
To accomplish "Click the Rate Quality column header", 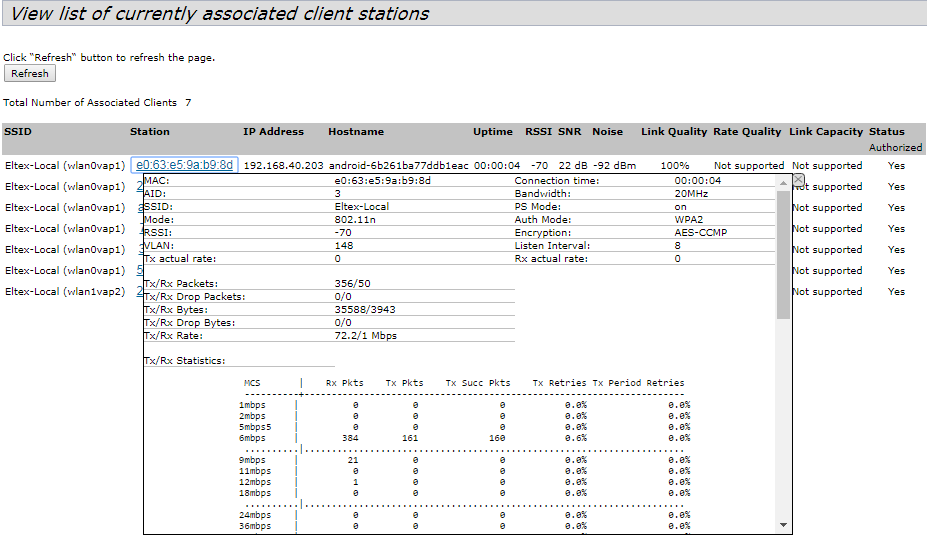I will pos(747,132).
